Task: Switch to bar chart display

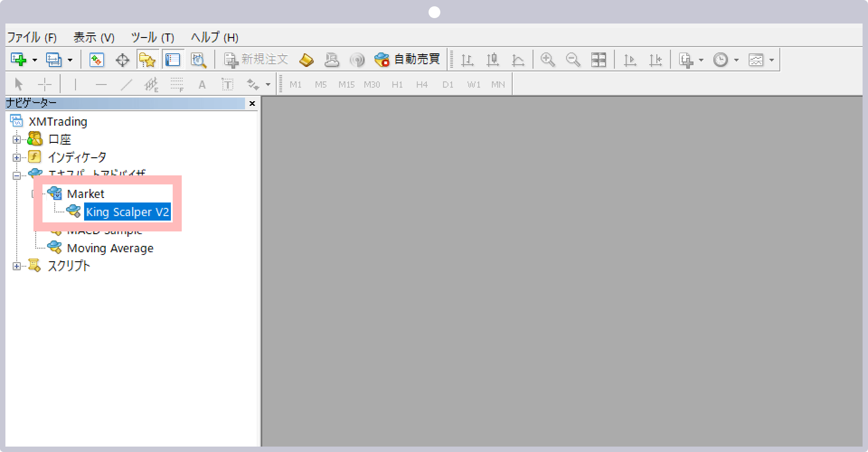Action: (x=467, y=60)
